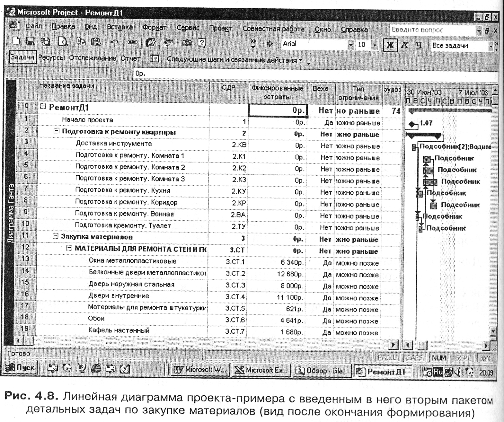The height and width of the screenshot is (422, 504).
Task: Open the Формат menu
Action: [155, 28]
